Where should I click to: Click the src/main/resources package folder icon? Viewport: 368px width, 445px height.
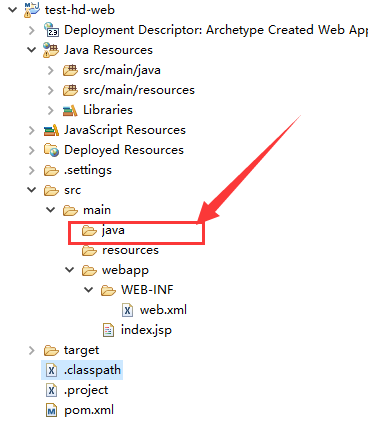click(70, 90)
